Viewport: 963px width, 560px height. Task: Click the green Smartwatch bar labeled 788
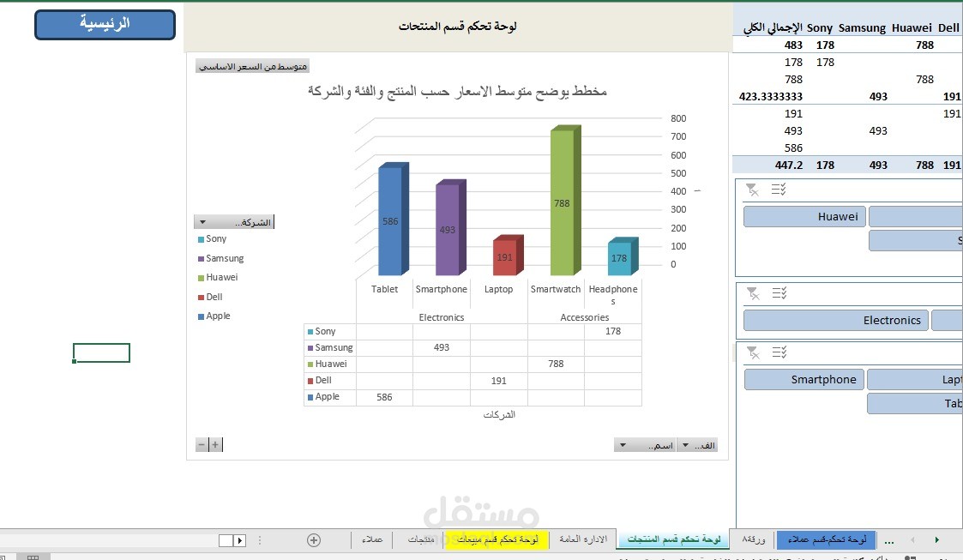[564, 201]
